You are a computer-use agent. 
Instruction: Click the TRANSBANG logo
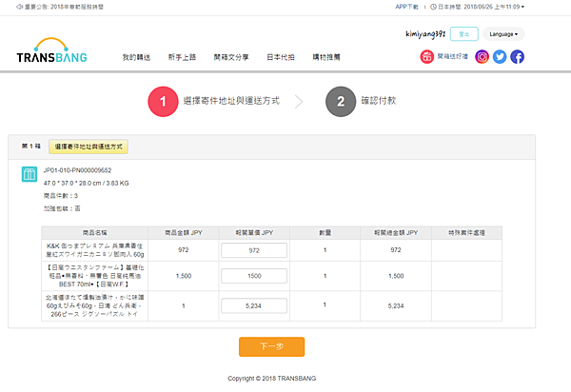click(x=52, y=51)
